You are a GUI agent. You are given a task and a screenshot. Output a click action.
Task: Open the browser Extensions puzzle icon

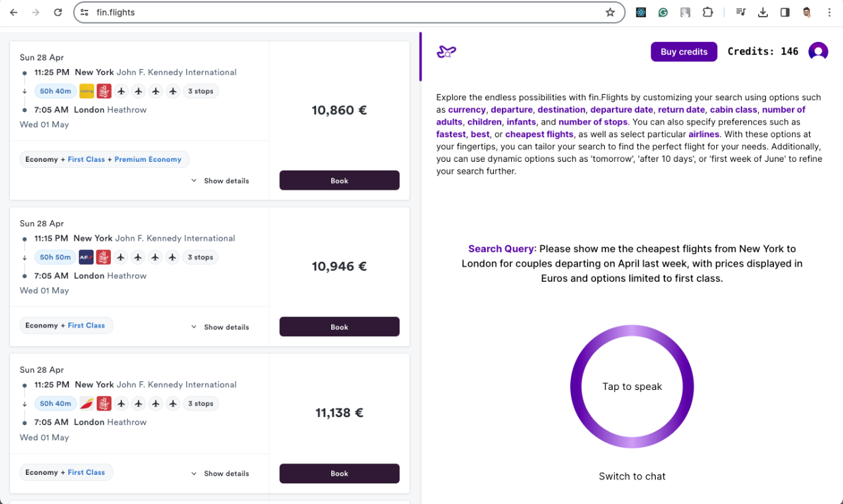point(708,12)
